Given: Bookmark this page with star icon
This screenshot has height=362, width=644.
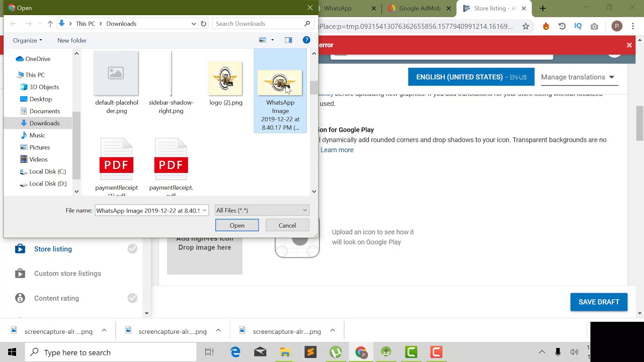Looking at the screenshot, I should point(526,26).
